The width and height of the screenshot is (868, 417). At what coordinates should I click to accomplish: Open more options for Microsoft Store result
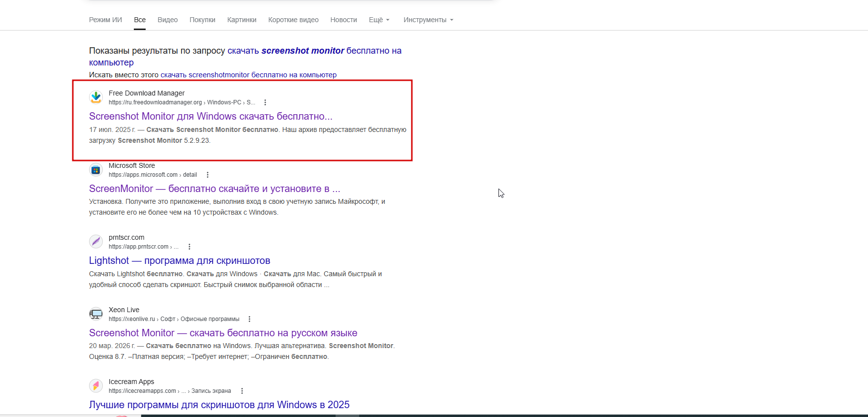208,175
